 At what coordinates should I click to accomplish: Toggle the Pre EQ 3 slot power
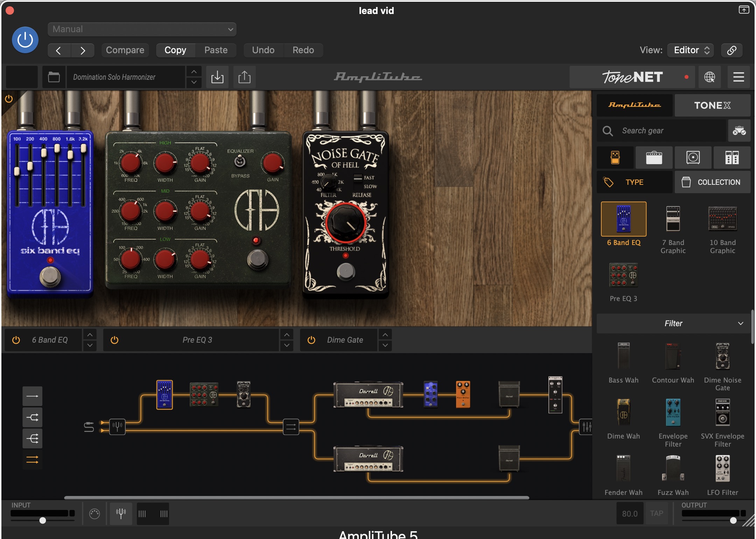[x=114, y=340]
